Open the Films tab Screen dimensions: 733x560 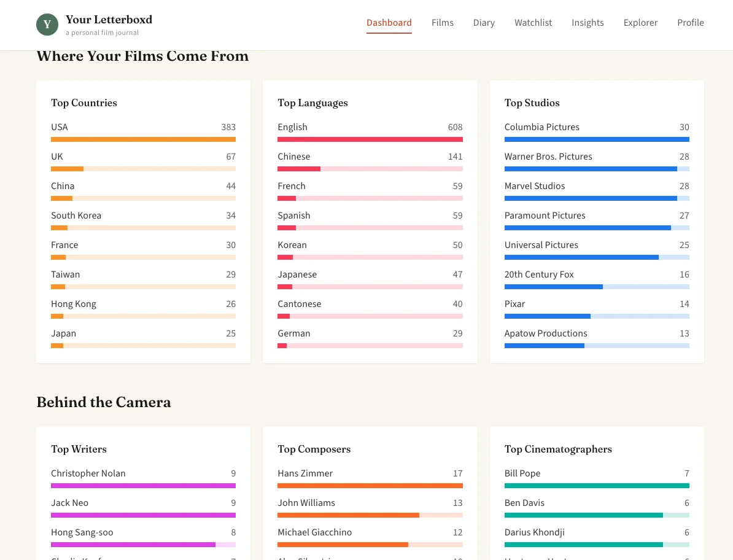(x=442, y=23)
